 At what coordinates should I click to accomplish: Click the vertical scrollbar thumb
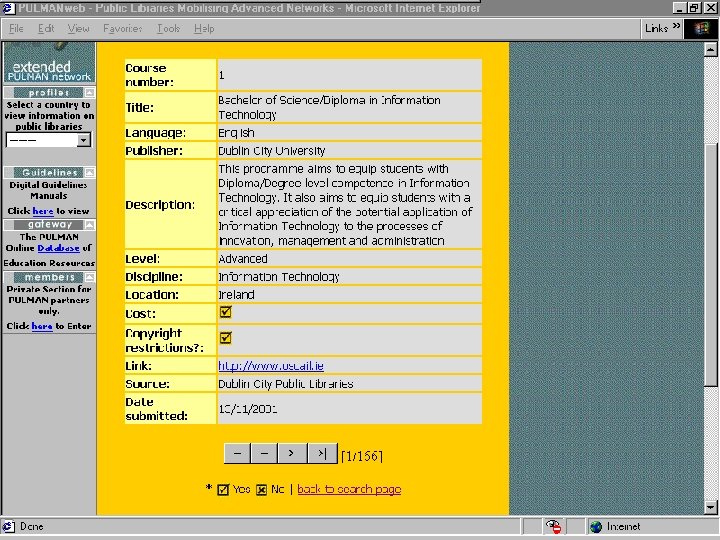711,264
